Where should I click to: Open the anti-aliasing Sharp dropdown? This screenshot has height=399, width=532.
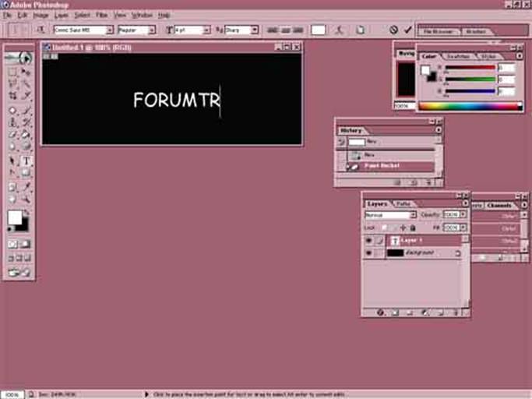(255, 30)
